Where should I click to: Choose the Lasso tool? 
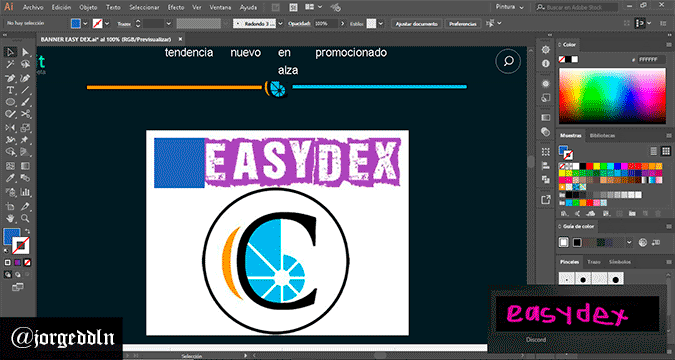pos(25,65)
